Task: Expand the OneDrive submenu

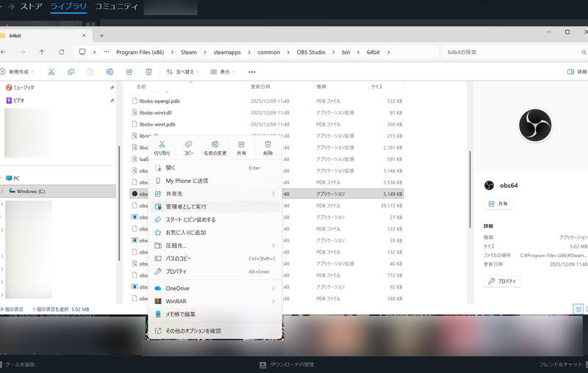Action: coord(215,289)
